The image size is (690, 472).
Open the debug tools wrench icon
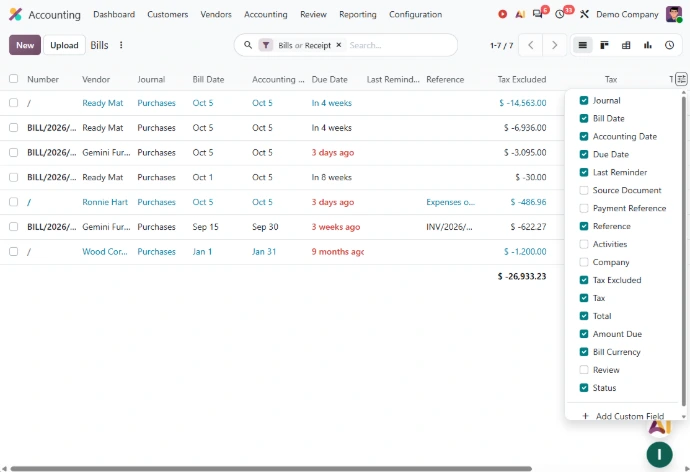tap(584, 15)
